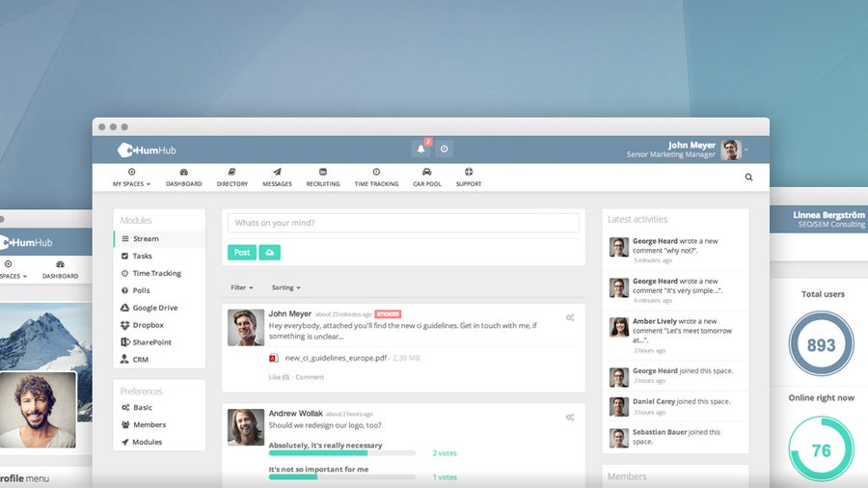Click Comment under John Meyer's post

click(x=310, y=377)
